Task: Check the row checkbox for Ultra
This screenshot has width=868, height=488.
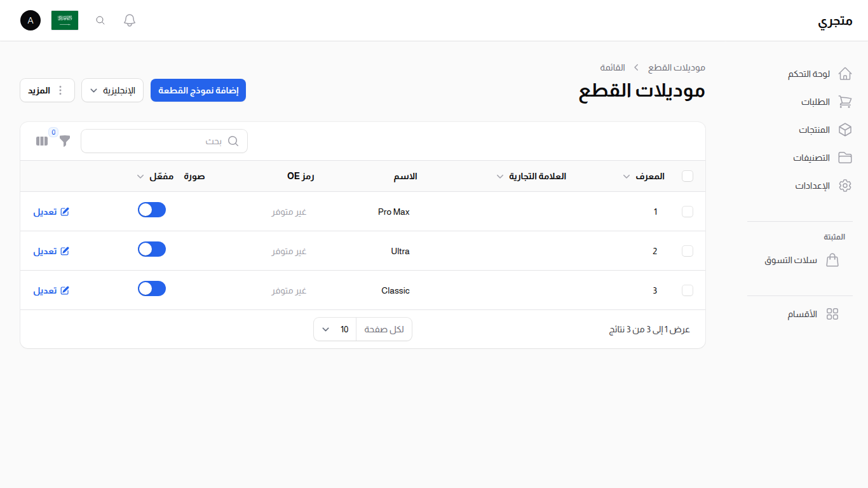Action: pyautogui.click(x=688, y=251)
